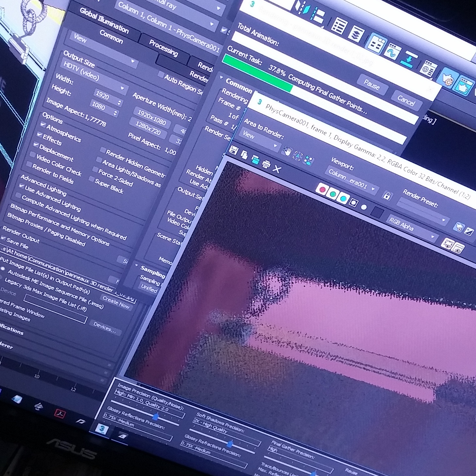Enable Video Color Check
Viewport: 476px width, 476px height.
click(x=33, y=154)
